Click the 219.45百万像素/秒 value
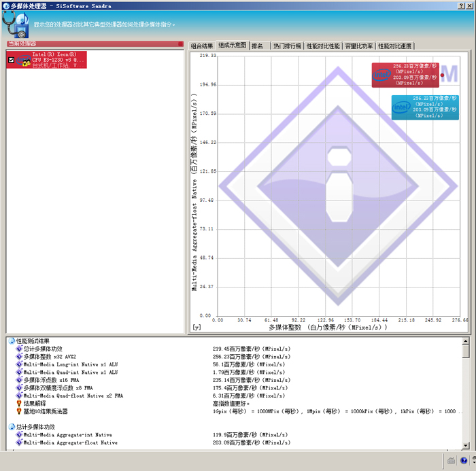The height and width of the screenshot is (471, 476). pos(252,349)
